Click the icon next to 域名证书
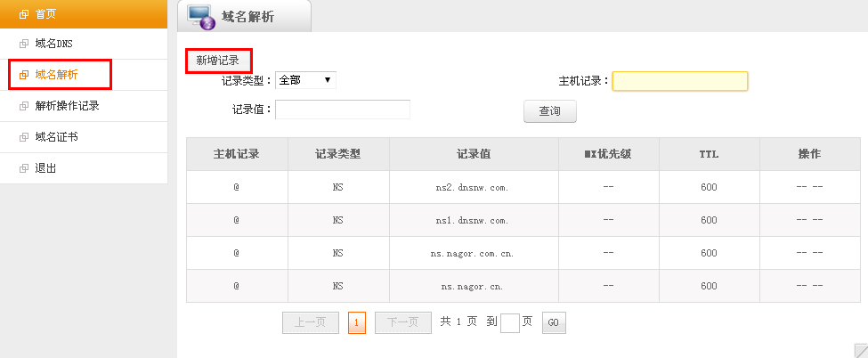868x358 pixels. 23,137
